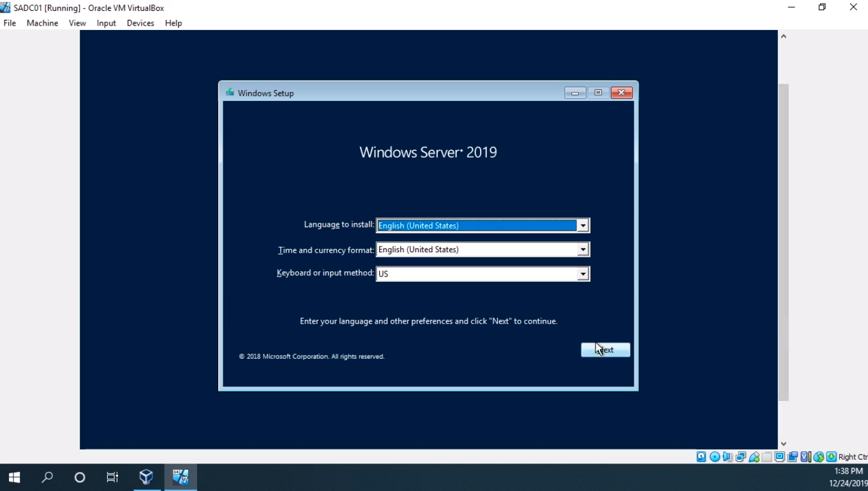868x491 pixels.
Task: Open the Devices menu
Action: [x=140, y=23]
